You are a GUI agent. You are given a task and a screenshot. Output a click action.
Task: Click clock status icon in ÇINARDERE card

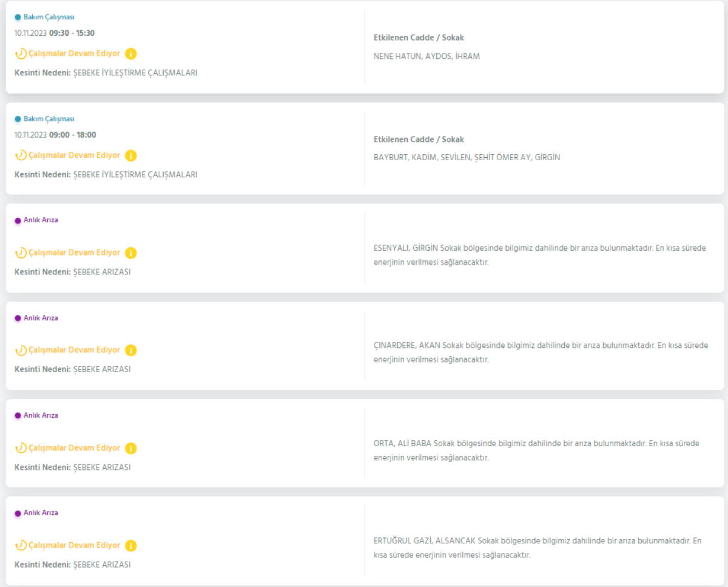(x=21, y=350)
